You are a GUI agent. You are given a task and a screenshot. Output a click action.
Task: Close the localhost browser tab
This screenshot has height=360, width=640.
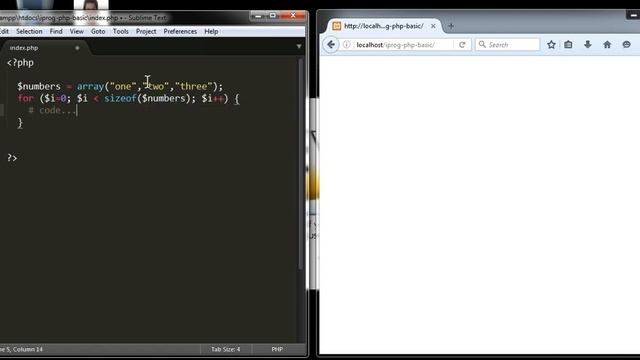point(433,26)
